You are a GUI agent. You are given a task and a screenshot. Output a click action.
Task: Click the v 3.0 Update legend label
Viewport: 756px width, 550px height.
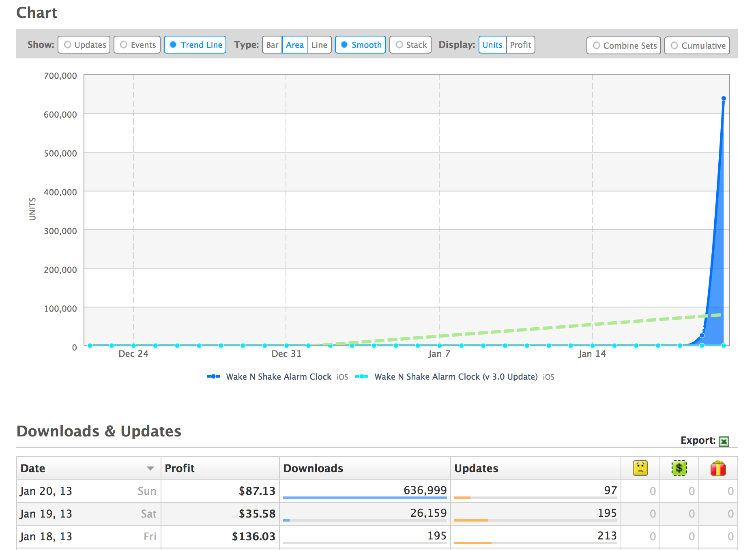[456, 377]
